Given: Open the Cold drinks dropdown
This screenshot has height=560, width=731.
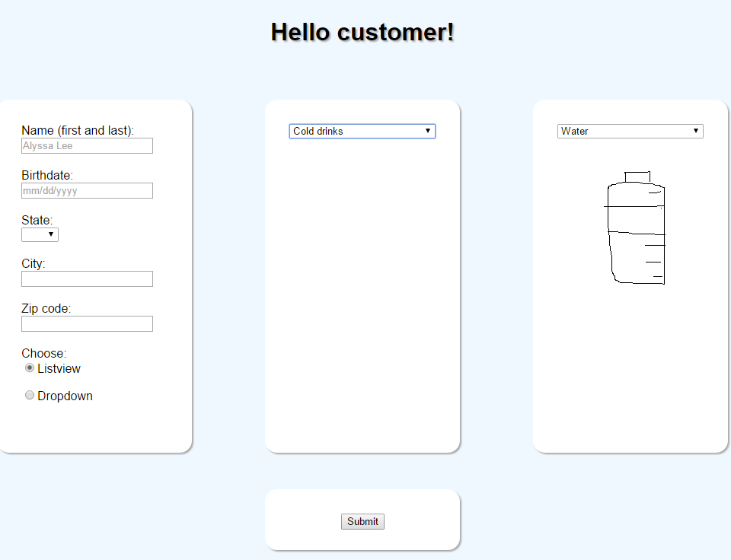Looking at the screenshot, I should (362, 131).
